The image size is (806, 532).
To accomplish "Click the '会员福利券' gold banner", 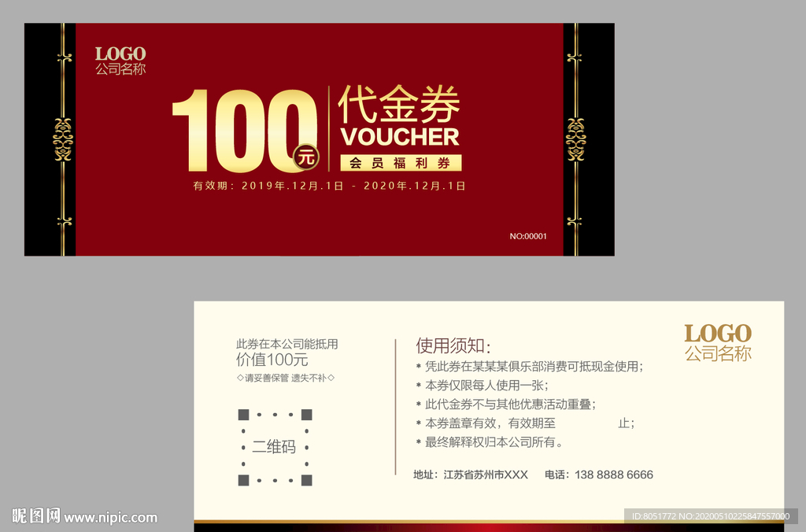I will click(401, 163).
